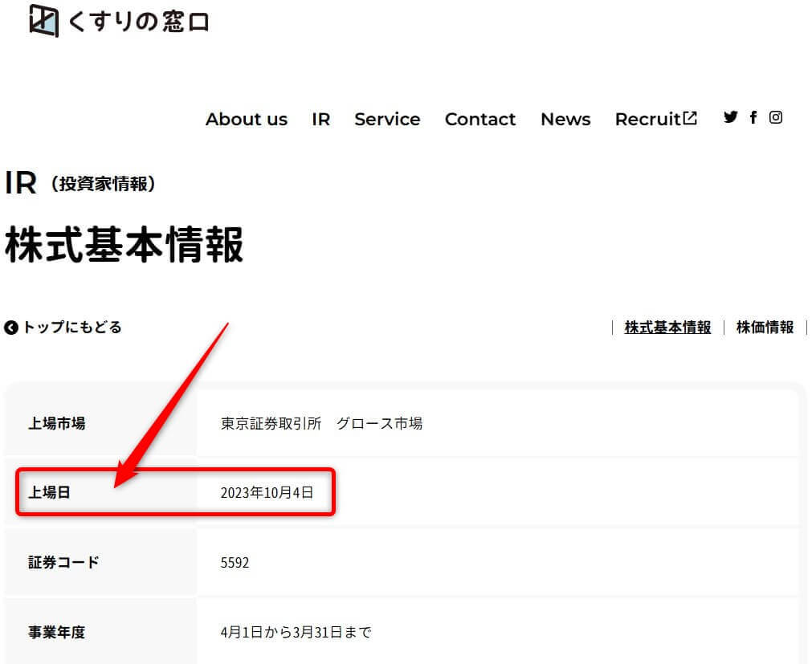The image size is (812, 664).
Task: Click the 4月1日から3月31日まで fiscal year value
Action: (296, 633)
